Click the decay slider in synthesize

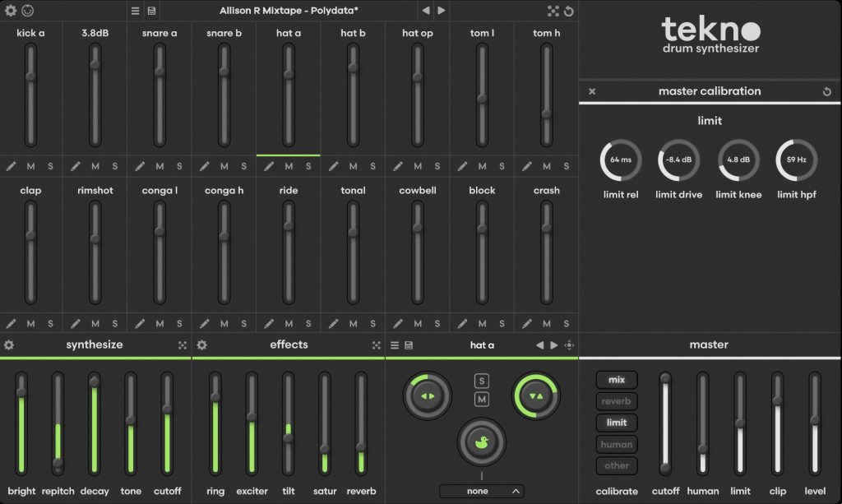point(94,423)
